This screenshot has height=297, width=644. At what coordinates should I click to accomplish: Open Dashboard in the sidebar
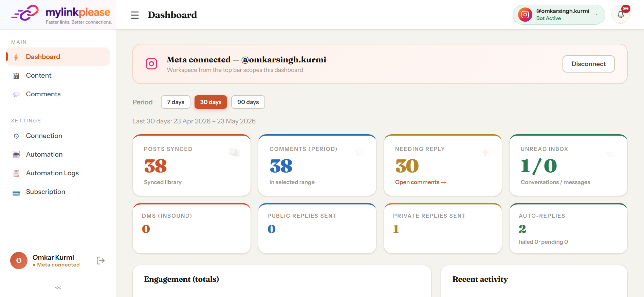58,57
